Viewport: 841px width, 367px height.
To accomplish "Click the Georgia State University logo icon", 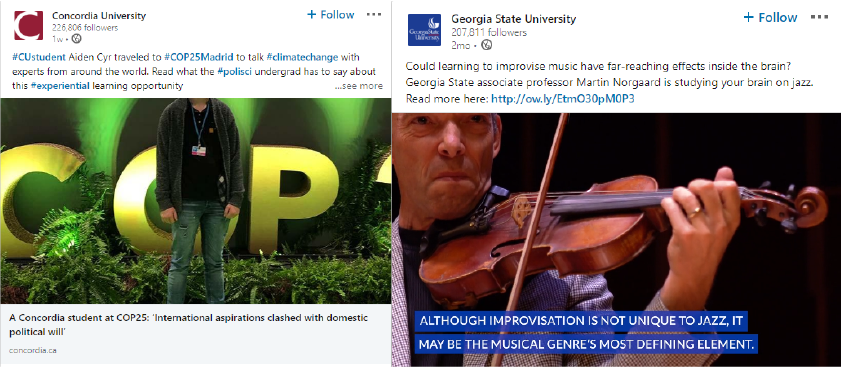I will tap(424, 30).
